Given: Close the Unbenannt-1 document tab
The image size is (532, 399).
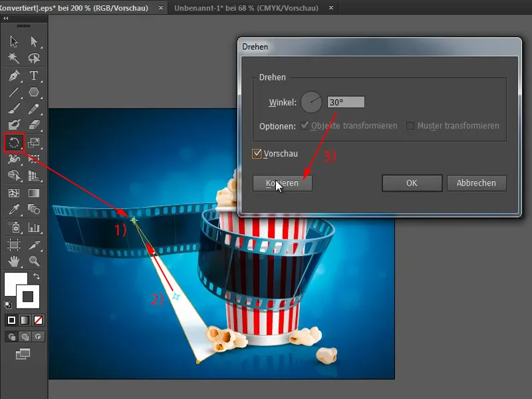Looking at the screenshot, I should (331, 7).
